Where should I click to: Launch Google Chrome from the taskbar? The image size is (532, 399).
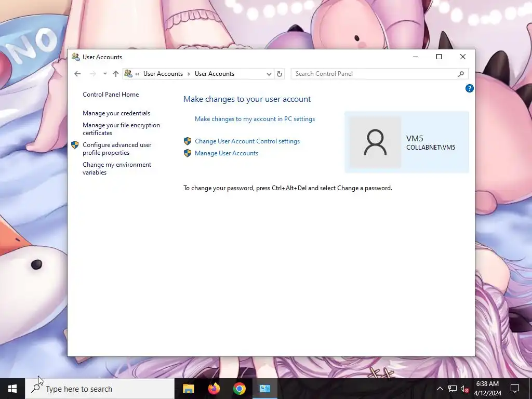click(x=239, y=389)
